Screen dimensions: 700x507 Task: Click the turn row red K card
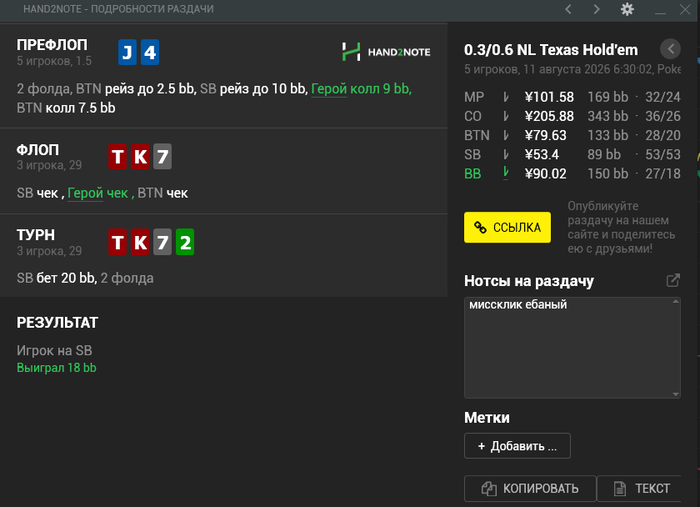140,242
